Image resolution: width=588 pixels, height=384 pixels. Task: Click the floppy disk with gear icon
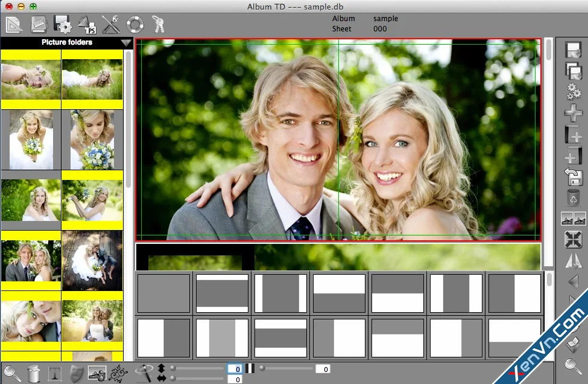point(62,25)
